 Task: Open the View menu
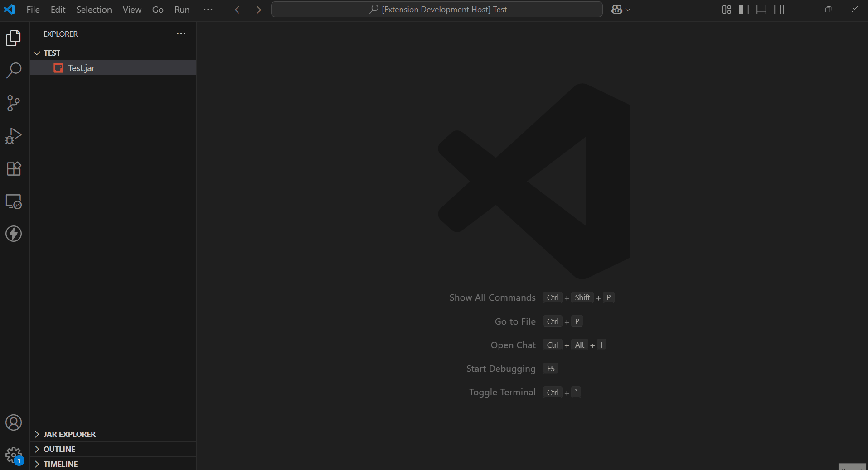click(x=132, y=10)
